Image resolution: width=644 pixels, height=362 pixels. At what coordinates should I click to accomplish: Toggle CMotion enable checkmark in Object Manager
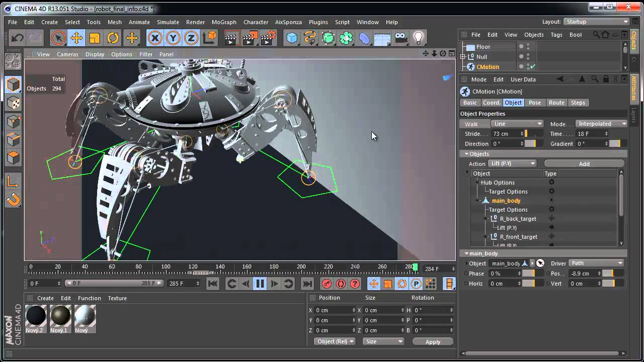[533, 67]
